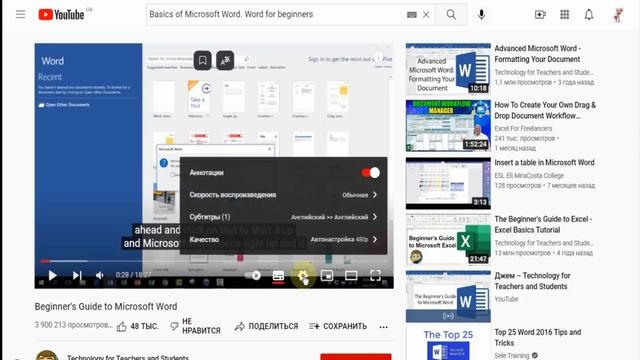Open the Document Workflow Manager thumbnail
The height and width of the screenshot is (360, 640).
448,126
